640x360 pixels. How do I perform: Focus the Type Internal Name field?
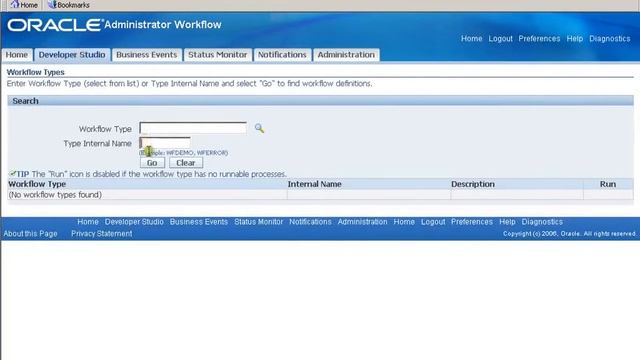click(165, 143)
